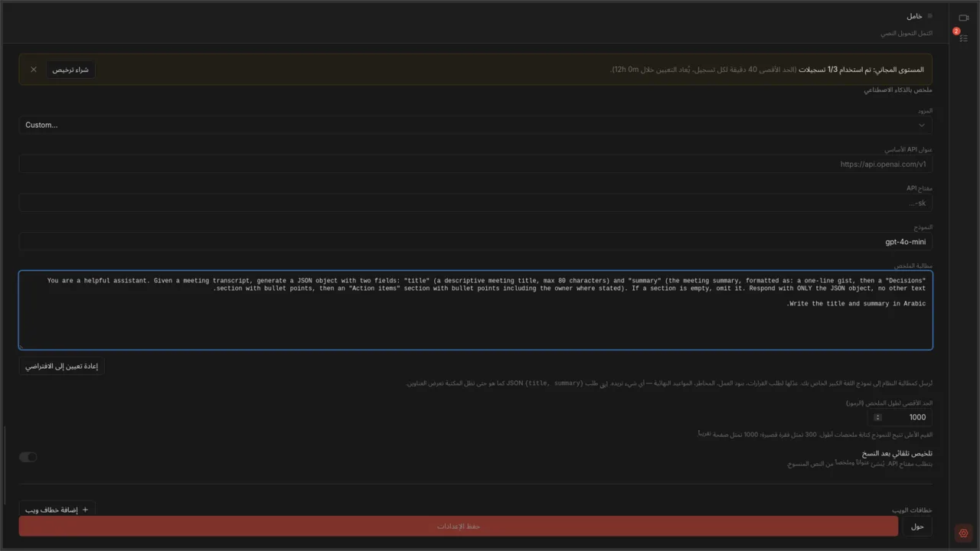Click the API base URL input field
This screenshot has height=551, width=980.
coord(475,164)
